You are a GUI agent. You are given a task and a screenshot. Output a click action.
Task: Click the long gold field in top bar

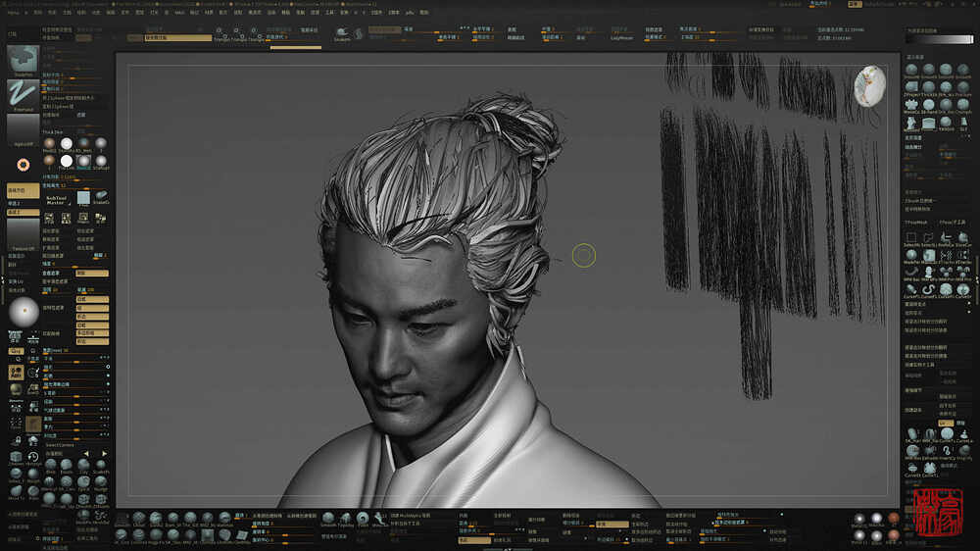coord(178,38)
